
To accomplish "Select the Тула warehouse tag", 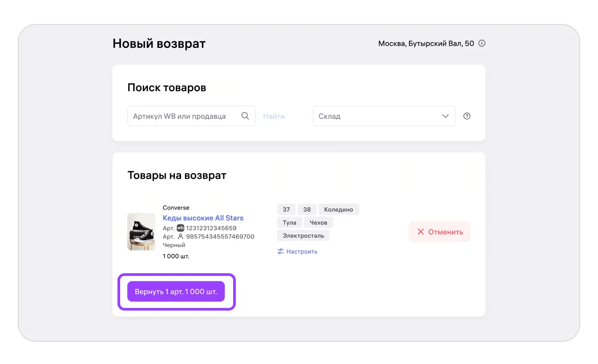I will tap(289, 222).
